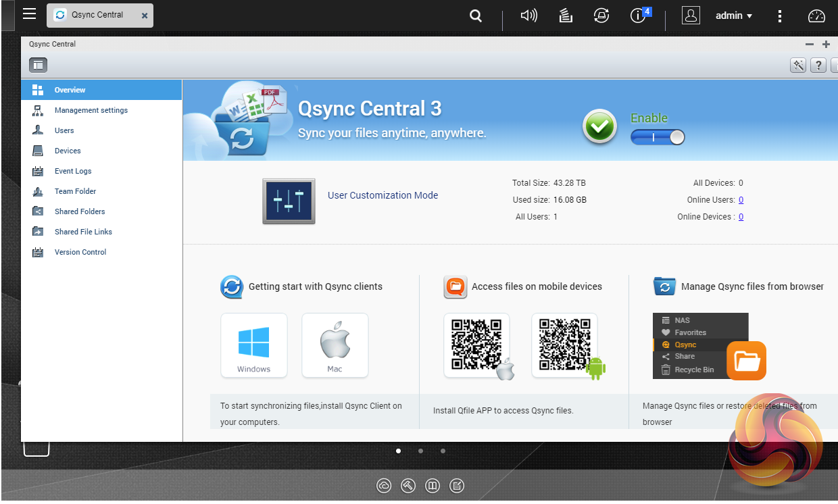
Task: Open the help question mark button
Action: tap(818, 65)
